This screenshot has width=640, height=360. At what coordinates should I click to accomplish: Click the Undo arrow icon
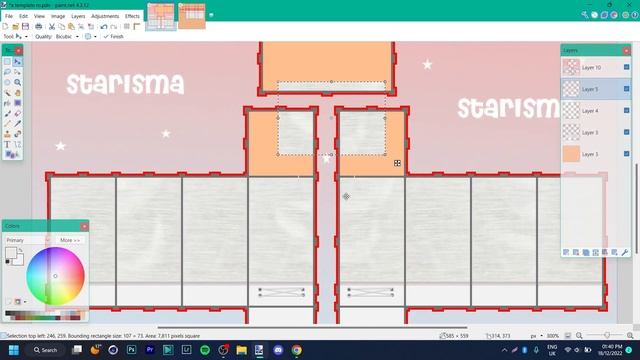pyautogui.click(x=104, y=27)
